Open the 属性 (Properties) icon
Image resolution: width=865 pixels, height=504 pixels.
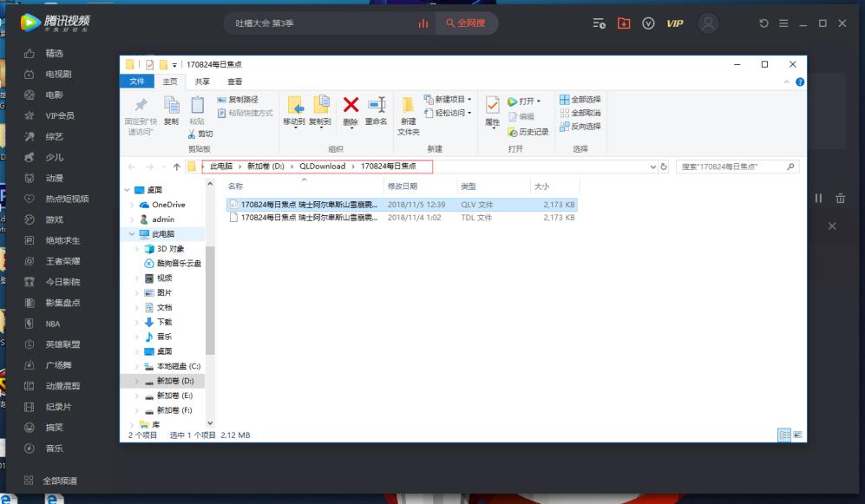coord(492,108)
